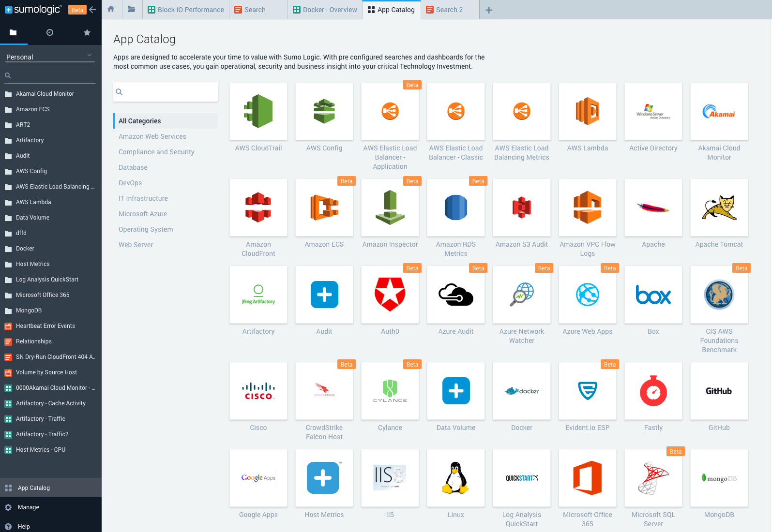
Task: Show recent items clock icon
Action: point(50,32)
